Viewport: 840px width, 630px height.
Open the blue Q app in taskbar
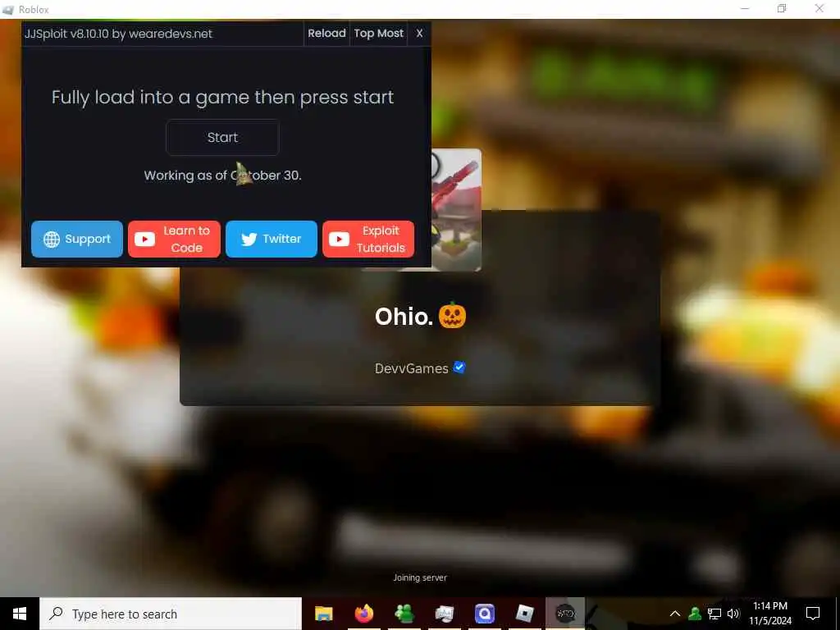click(484, 614)
